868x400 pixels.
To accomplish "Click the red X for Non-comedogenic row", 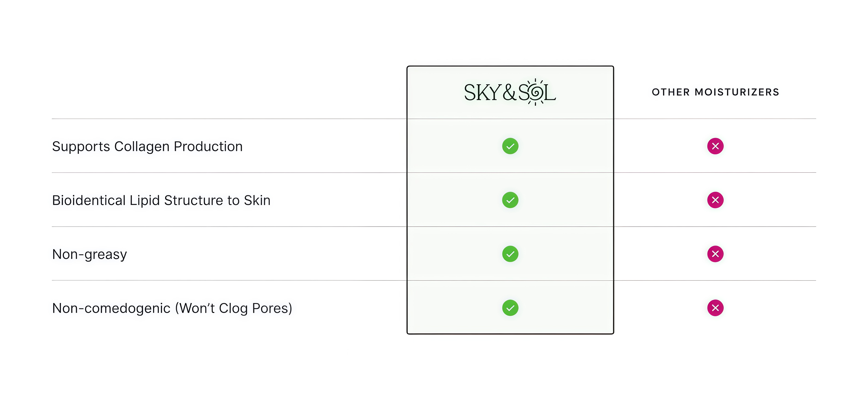I will pyautogui.click(x=715, y=308).
